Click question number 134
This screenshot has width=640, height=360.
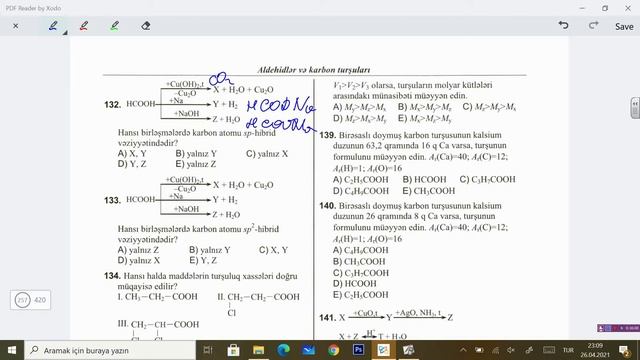click(112, 276)
